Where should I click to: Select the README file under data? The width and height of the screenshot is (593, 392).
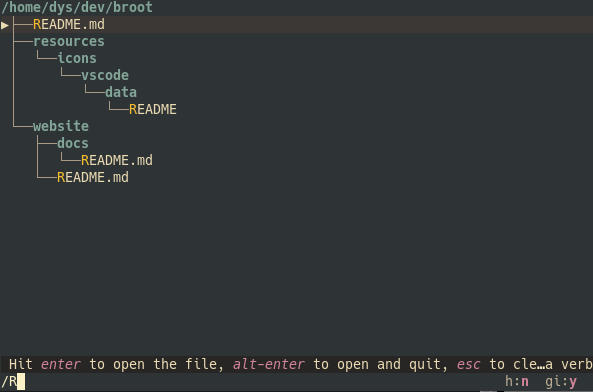[x=153, y=110]
